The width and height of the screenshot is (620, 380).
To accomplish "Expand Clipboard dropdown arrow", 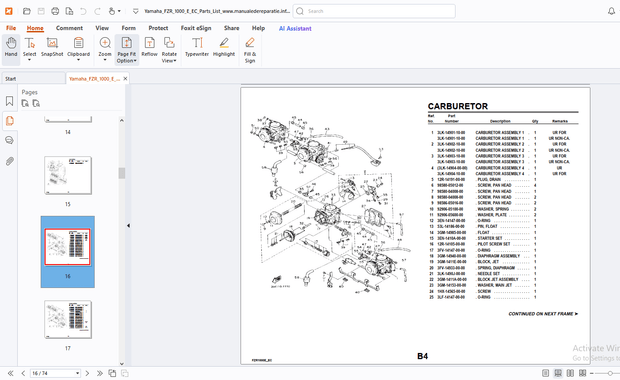I will [78, 60].
